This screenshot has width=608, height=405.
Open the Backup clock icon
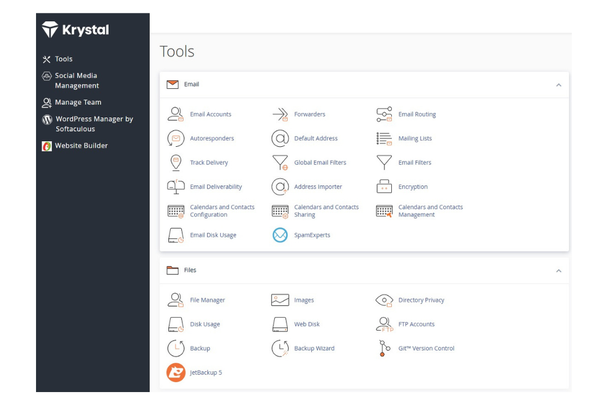[x=176, y=348]
